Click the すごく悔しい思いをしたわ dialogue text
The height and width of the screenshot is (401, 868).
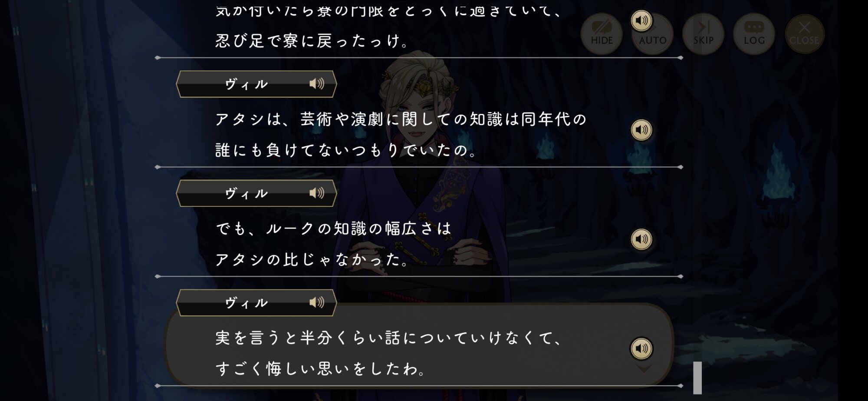point(321,369)
